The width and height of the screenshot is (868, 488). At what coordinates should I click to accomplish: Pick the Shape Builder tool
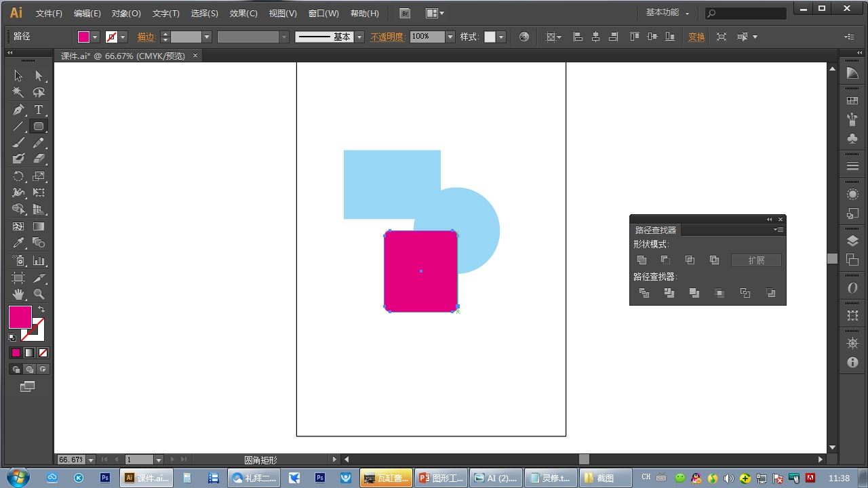point(18,210)
